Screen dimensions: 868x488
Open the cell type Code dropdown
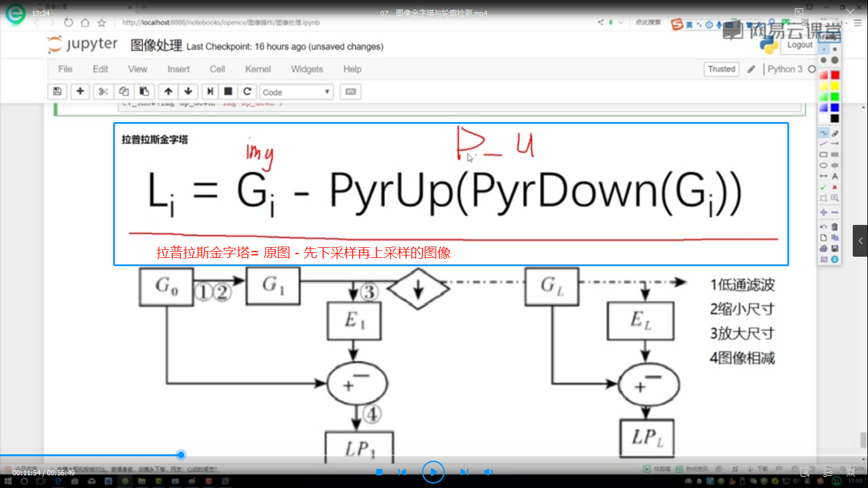(297, 92)
